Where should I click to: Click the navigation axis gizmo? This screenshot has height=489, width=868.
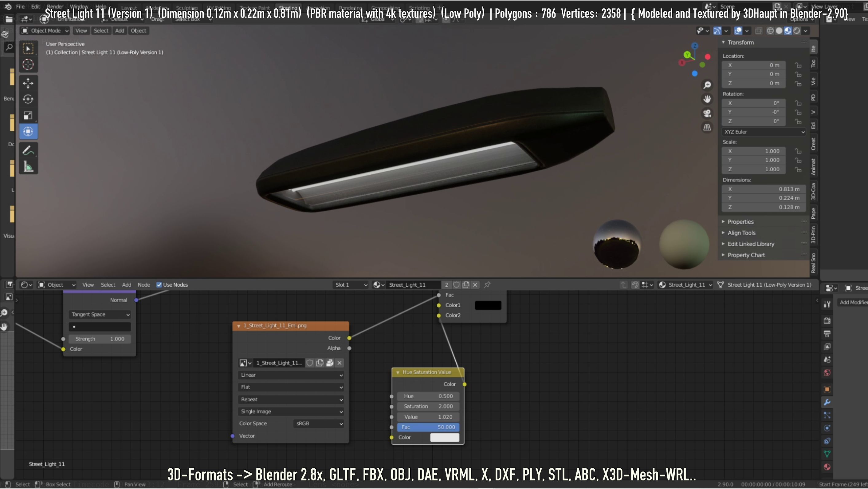point(695,60)
